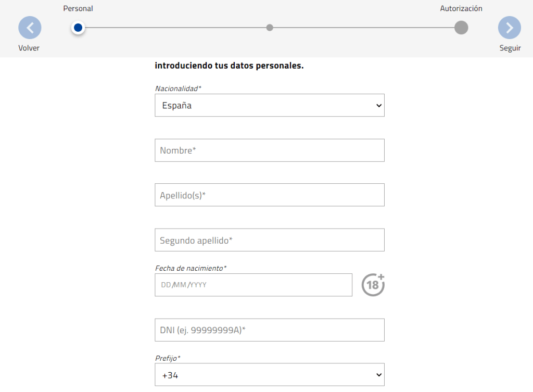Click the Autorización step indicator circle
This screenshot has height=392, width=533.
461,27
